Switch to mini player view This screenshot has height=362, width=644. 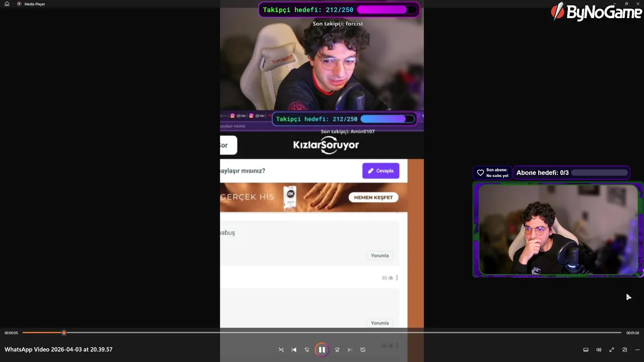pyautogui.click(x=624, y=349)
